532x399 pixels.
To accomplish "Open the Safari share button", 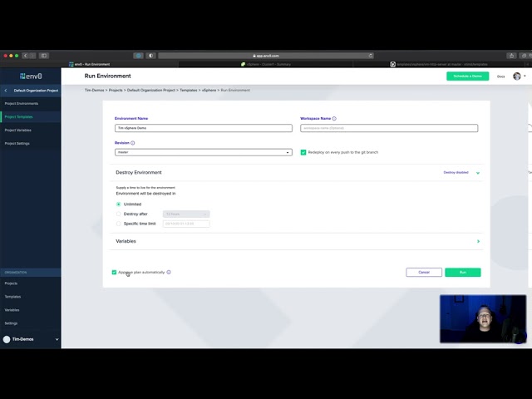I will 511,56.
